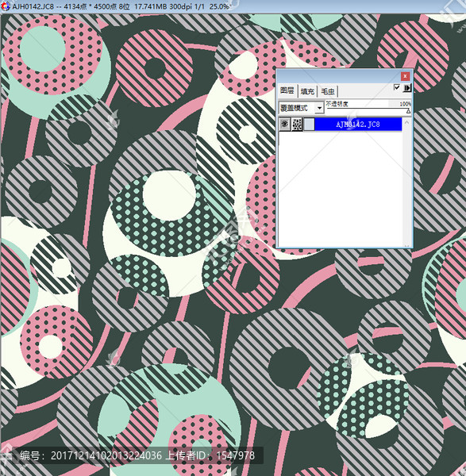Open the 毛虫 tab
Image resolution: width=466 pixels, height=476 pixels.
328,91
